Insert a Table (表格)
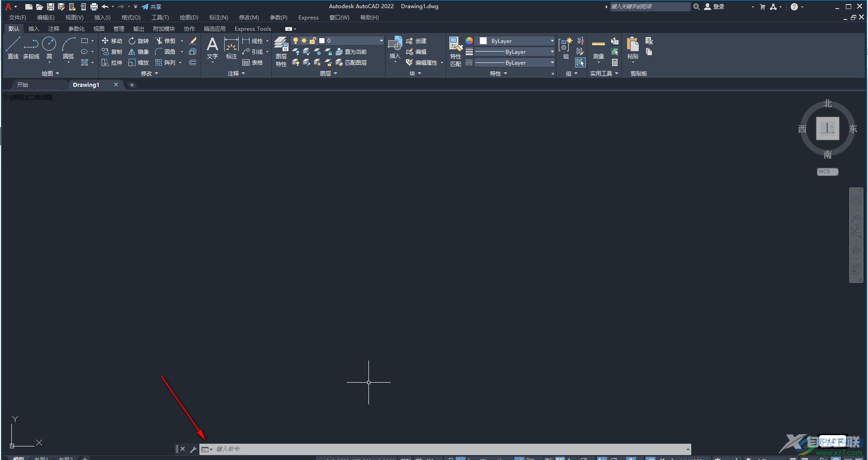The image size is (868, 460). point(252,62)
